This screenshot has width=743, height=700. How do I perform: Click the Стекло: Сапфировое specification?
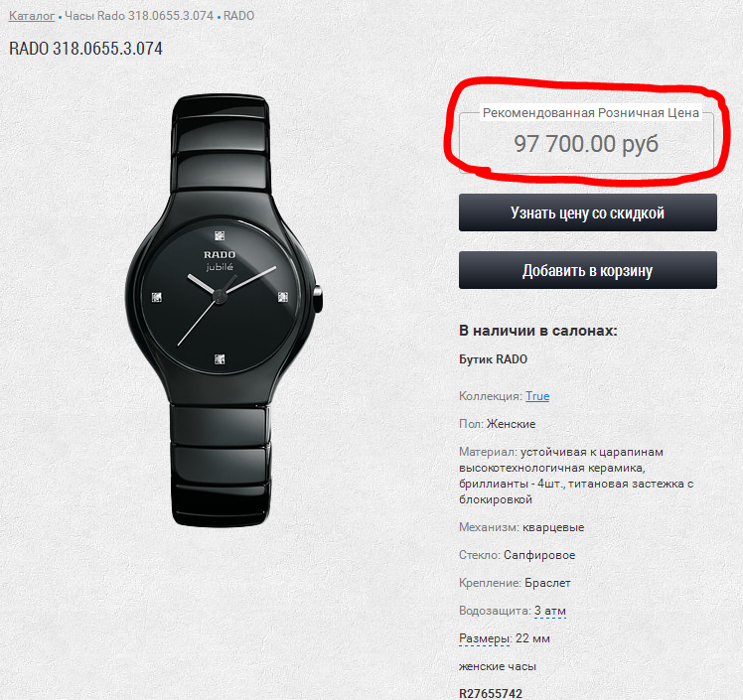[517, 555]
